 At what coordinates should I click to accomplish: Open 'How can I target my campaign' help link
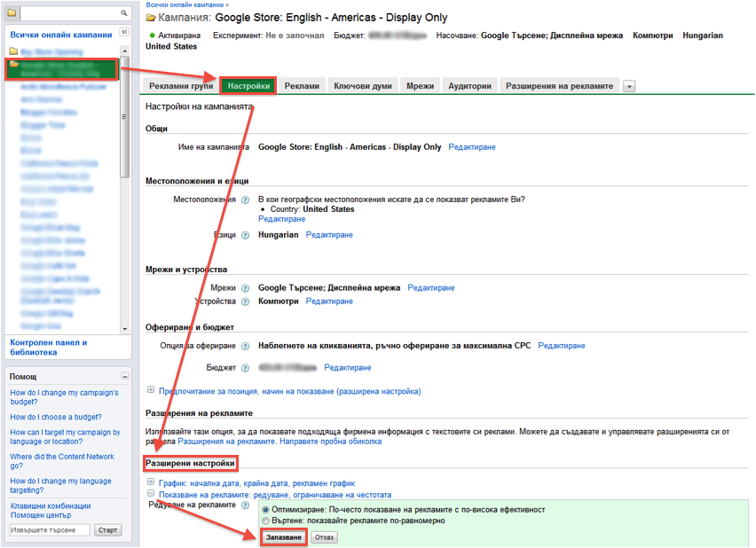click(65, 436)
